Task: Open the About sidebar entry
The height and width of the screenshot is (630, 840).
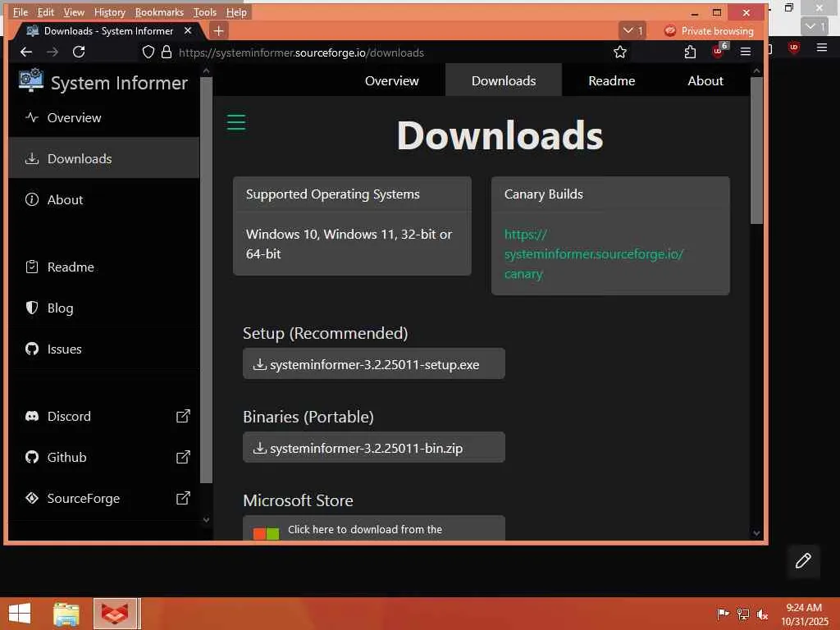Action: tap(104, 200)
